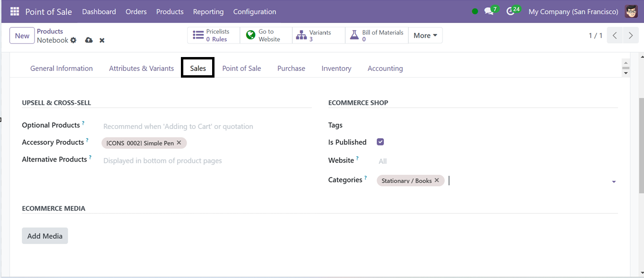The width and height of the screenshot is (644, 278).
Task: Create a record with New button
Action: [x=22, y=35]
